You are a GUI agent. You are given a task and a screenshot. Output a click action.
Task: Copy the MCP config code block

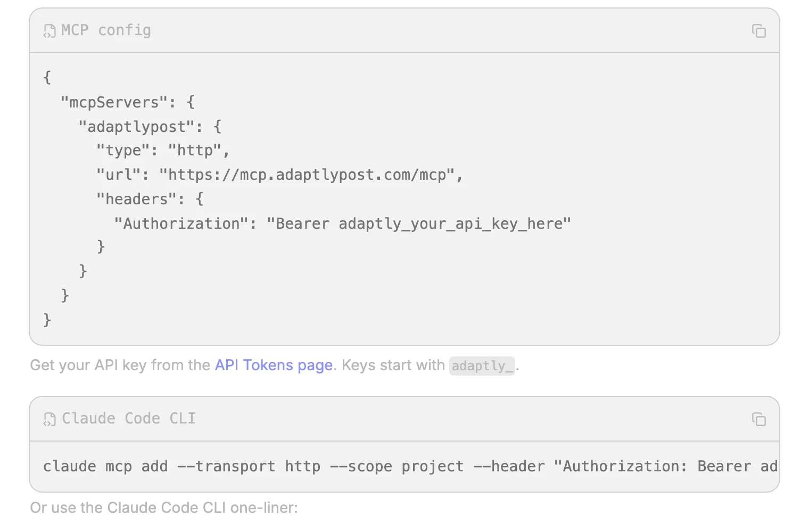click(758, 31)
